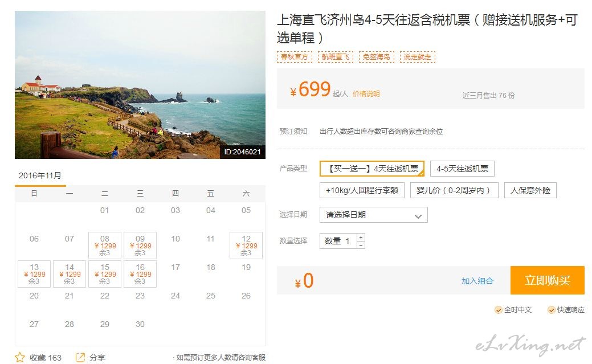Click 加入组合 link
This screenshot has width=592, height=364.
[477, 281]
